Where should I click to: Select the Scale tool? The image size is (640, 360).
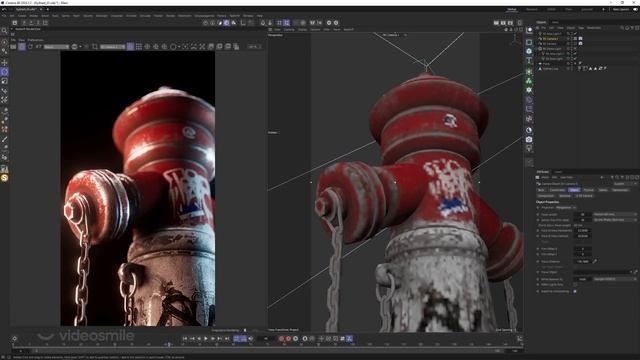tap(4, 81)
